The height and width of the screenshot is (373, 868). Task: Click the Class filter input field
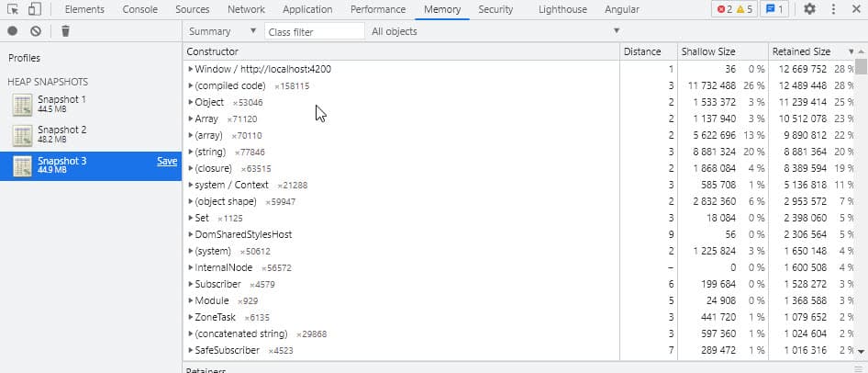(314, 31)
